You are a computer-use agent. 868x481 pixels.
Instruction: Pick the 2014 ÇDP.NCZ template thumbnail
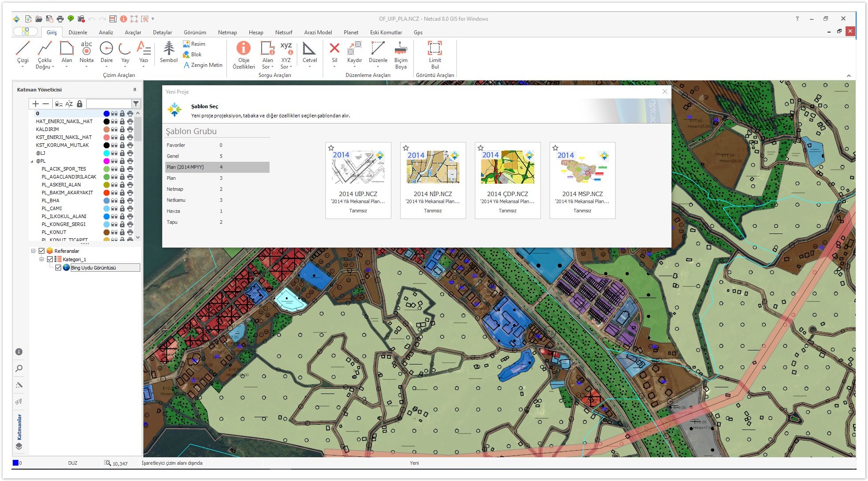[507, 168]
